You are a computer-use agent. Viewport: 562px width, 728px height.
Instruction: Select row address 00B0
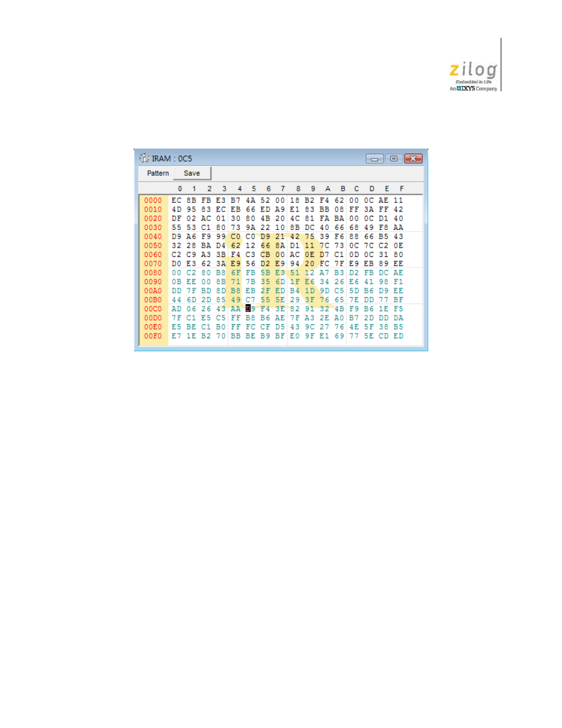pyautogui.click(x=153, y=300)
